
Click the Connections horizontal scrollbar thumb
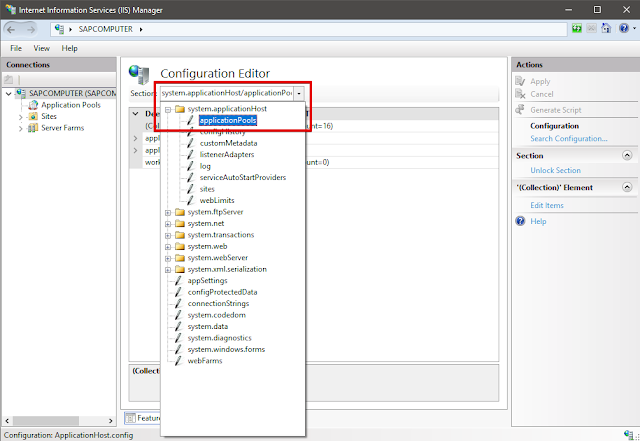46,420
